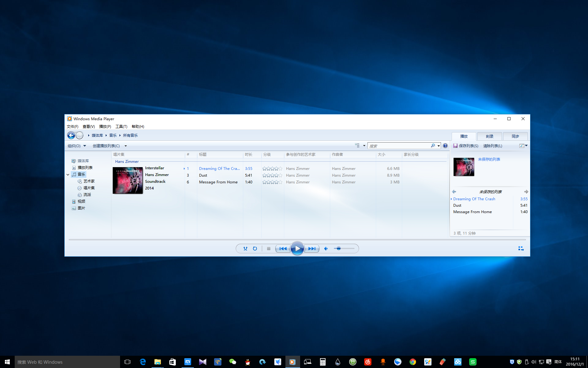Open list options checkmark dropdown
This screenshot has width=588, height=368.
(523, 146)
